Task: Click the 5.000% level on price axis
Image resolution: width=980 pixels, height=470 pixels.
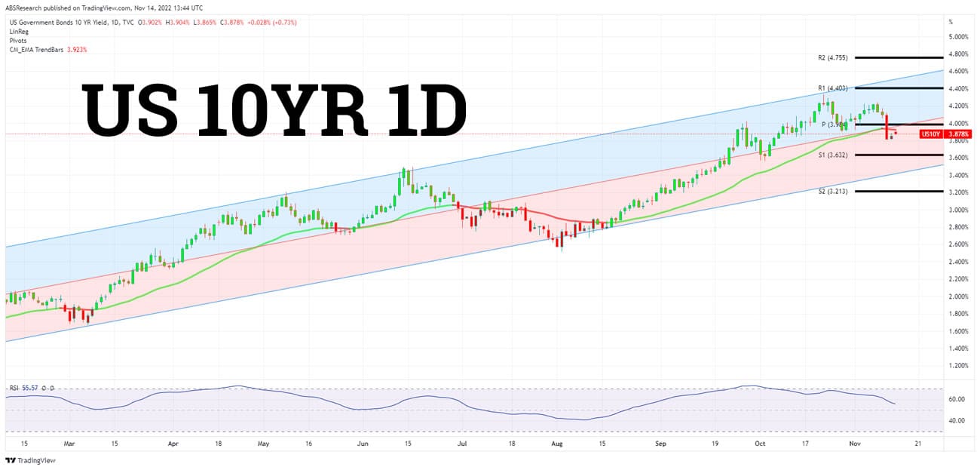Action: (x=958, y=37)
